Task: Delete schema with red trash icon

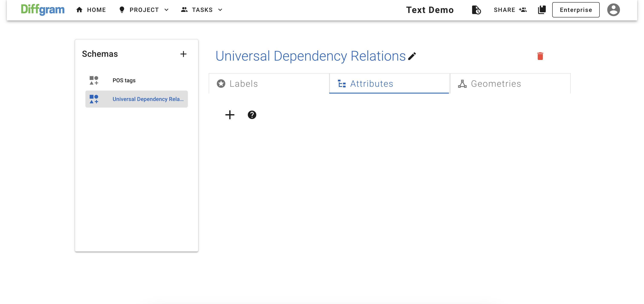Action: (540, 56)
